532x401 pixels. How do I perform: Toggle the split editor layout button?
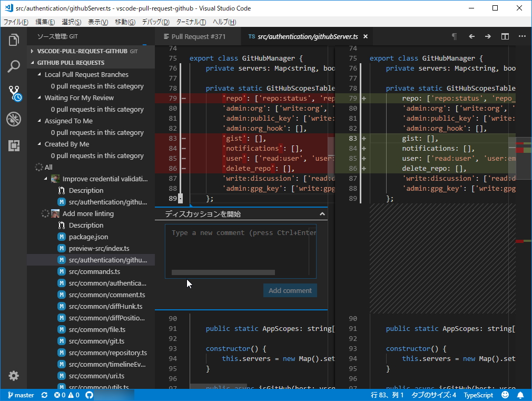pyautogui.click(x=505, y=36)
